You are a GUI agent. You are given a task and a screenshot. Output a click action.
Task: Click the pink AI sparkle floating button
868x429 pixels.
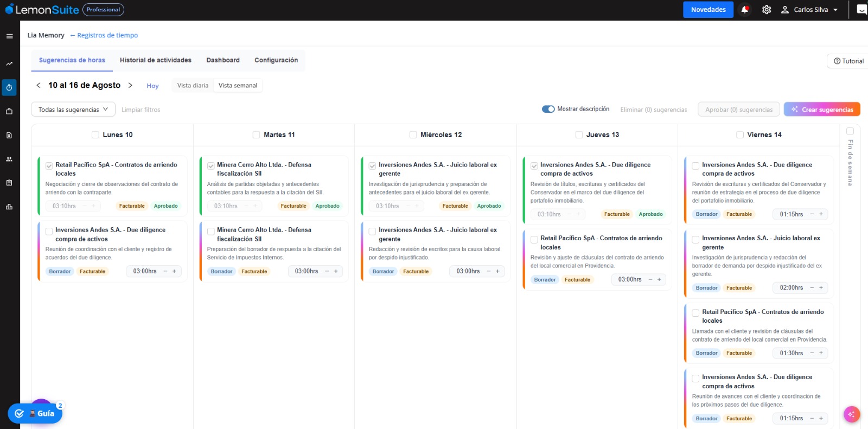(x=852, y=414)
